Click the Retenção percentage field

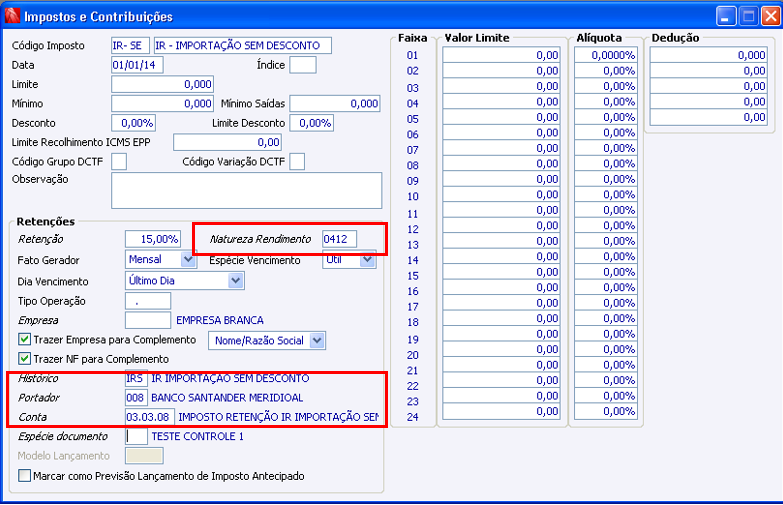pos(153,239)
